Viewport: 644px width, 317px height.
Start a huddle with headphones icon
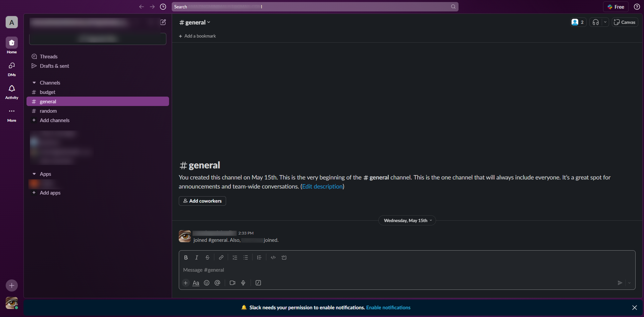(596, 22)
